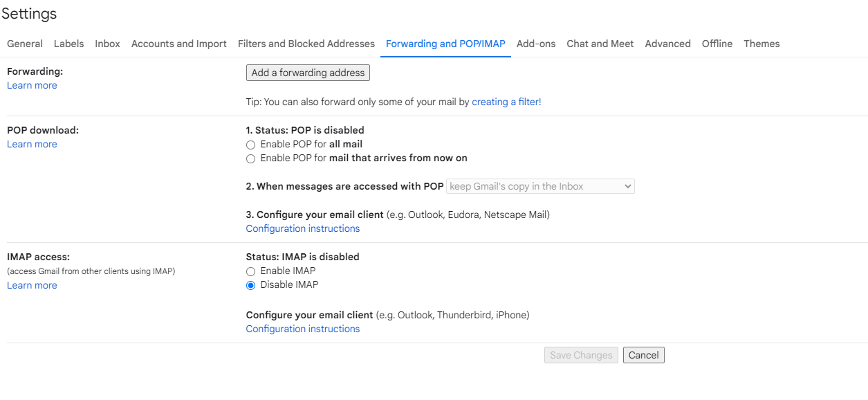Go to the Inbox settings tab
Screen dimensions: 868x400
(x=107, y=44)
